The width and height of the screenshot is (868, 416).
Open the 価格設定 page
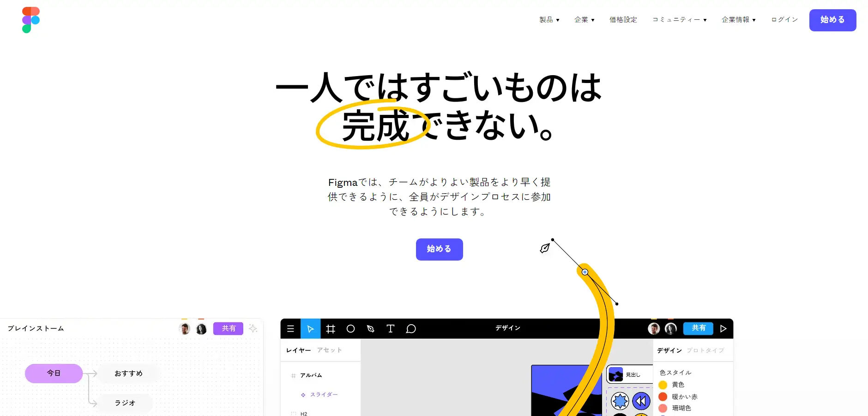click(x=623, y=20)
